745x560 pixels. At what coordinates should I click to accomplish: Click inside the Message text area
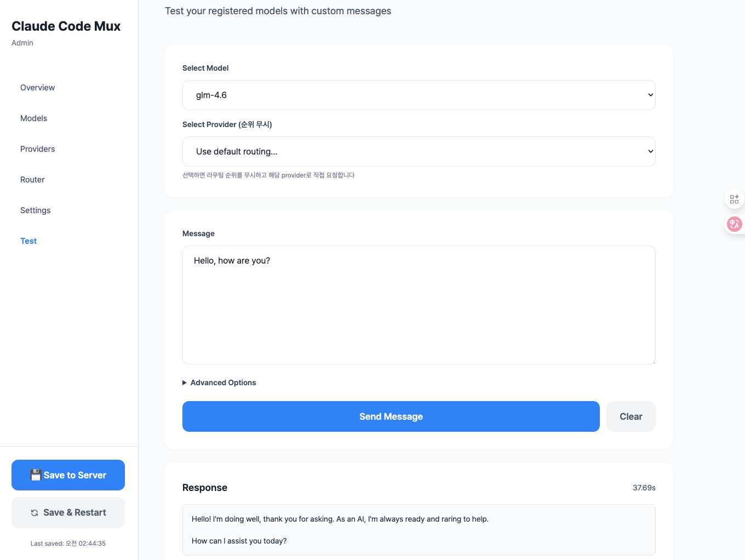pos(419,305)
